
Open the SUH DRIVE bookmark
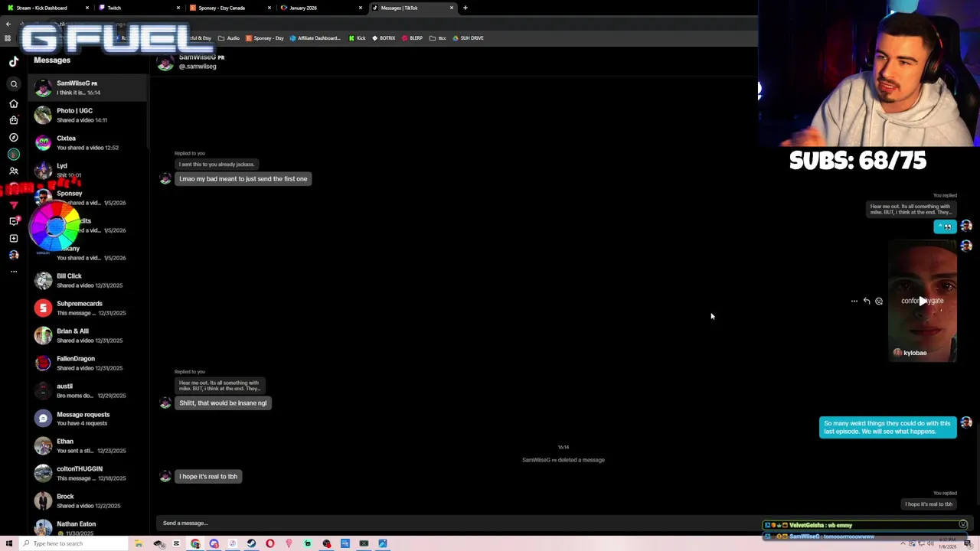click(x=468, y=38)
